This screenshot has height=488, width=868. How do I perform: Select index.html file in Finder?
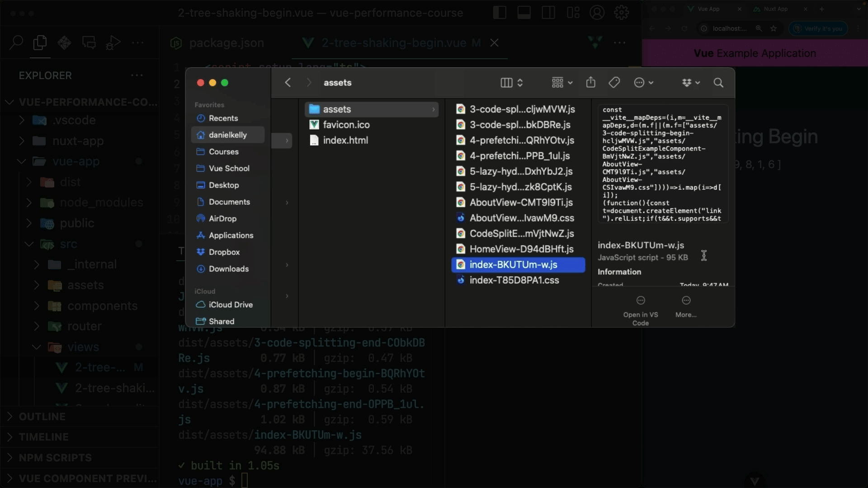tap(372, 140)
